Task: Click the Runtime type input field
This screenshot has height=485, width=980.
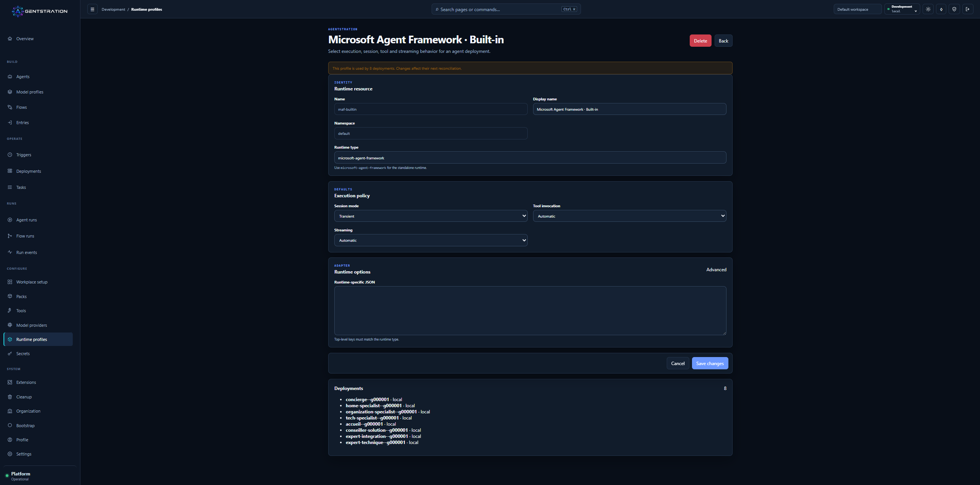Action: tap(530, 158)
